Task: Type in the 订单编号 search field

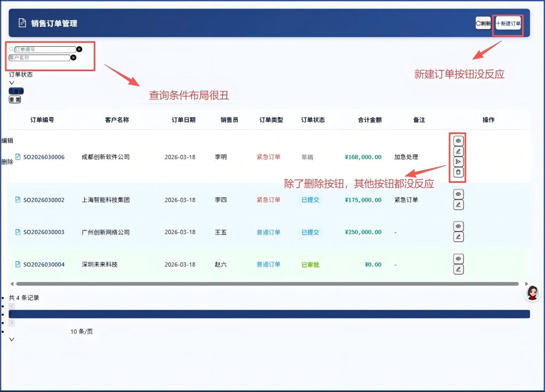Action: tap(45, 49)
